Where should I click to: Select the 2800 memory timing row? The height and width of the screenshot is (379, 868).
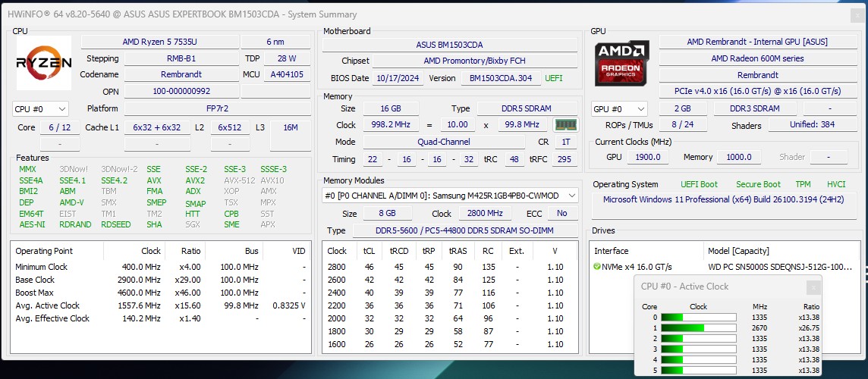(x=449, y=267)
